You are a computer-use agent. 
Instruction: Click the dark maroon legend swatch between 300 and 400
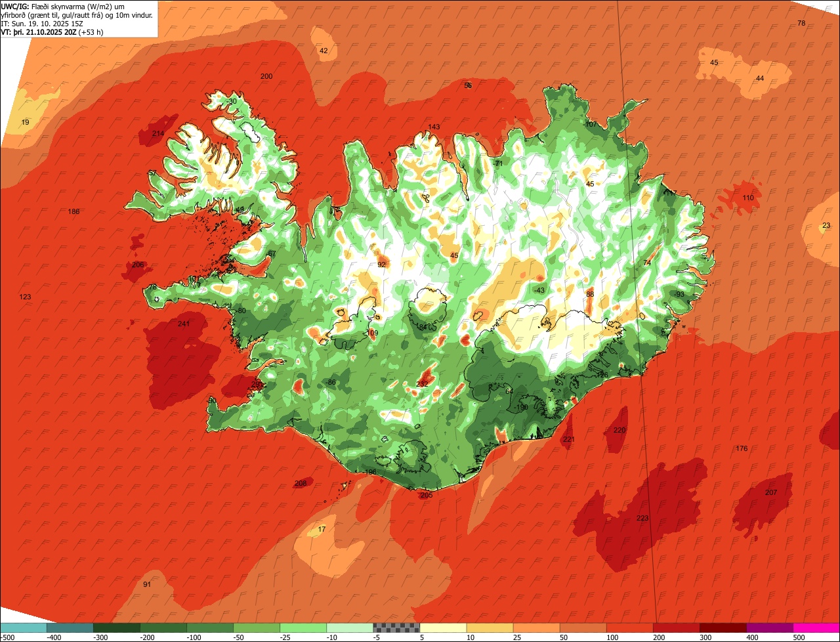pos(723,628)
